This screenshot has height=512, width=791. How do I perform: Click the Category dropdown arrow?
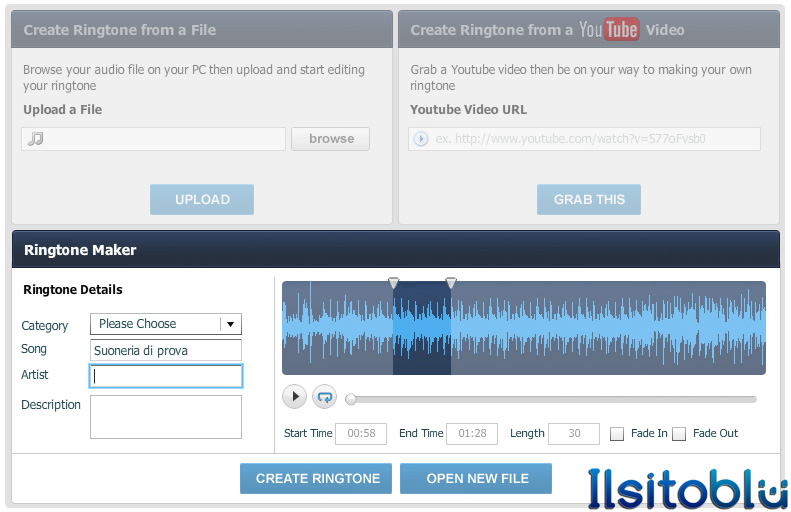[231, 324]
